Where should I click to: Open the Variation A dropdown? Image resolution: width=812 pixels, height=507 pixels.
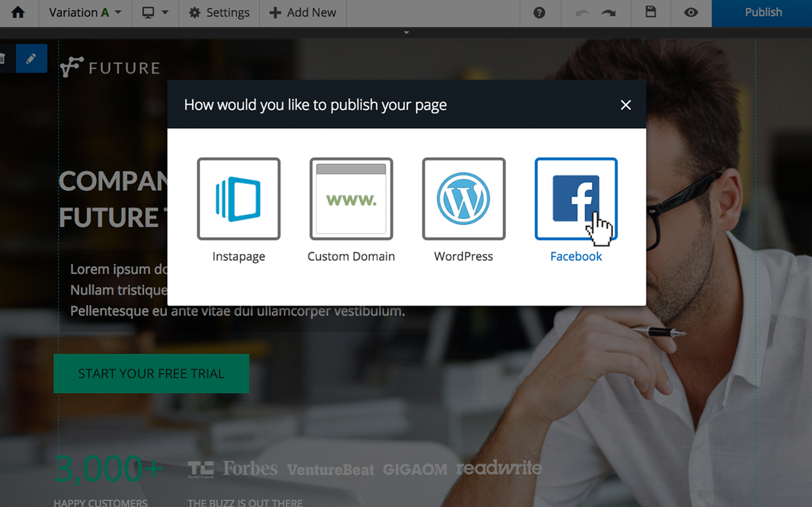click(x=85, y=13)
